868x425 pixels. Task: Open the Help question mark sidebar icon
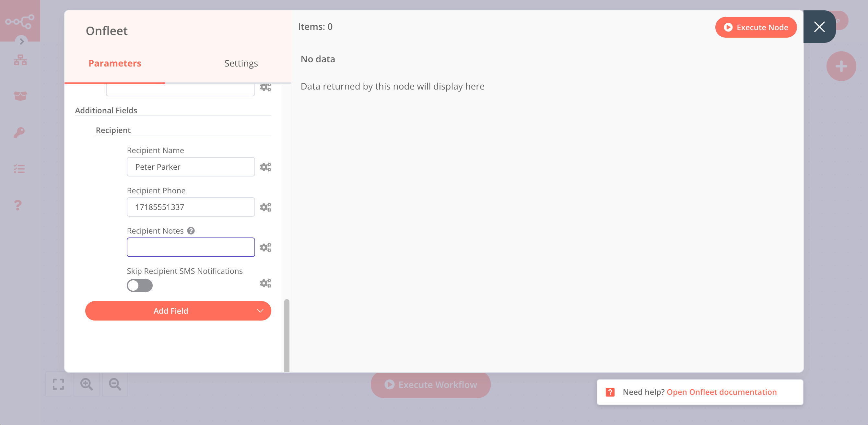(18, 205)
